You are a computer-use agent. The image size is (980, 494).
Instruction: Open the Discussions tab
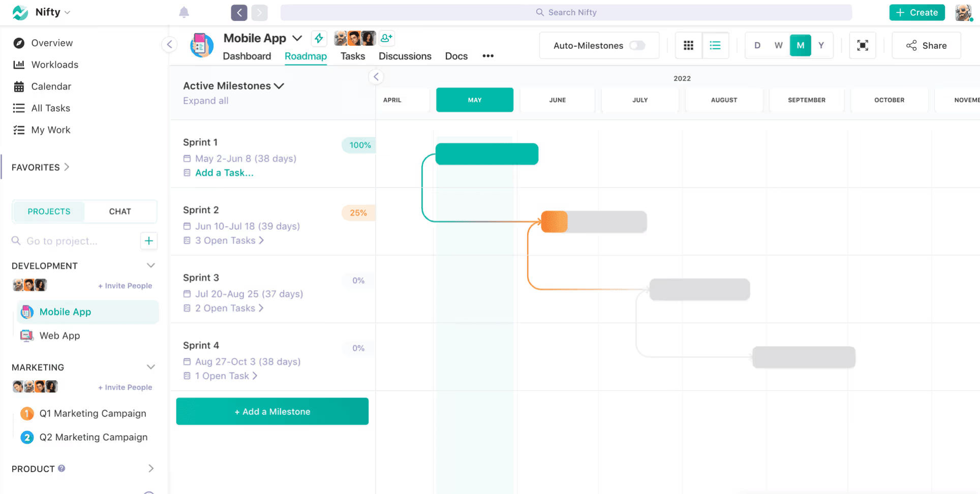[405, 56]
